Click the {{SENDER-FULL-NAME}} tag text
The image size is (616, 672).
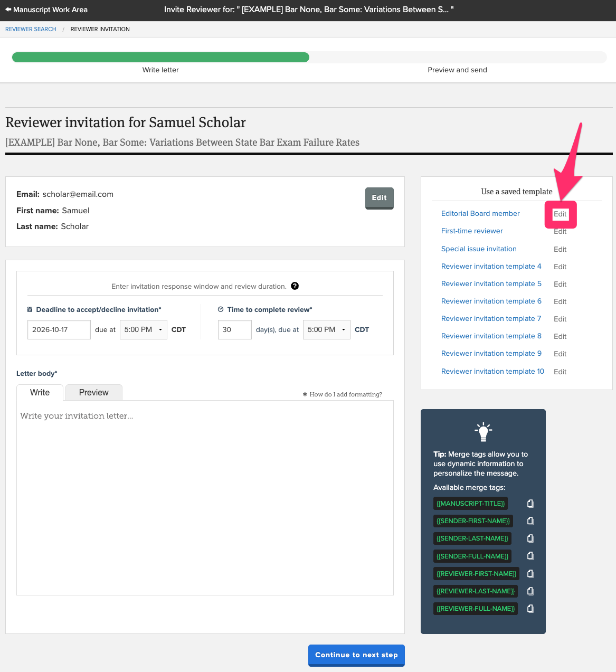[472, 556]
